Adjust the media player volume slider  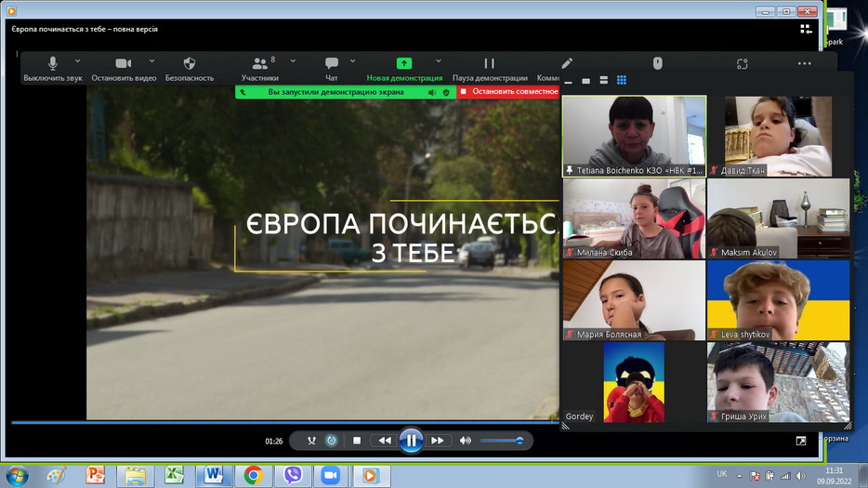[x=502, y=441]
